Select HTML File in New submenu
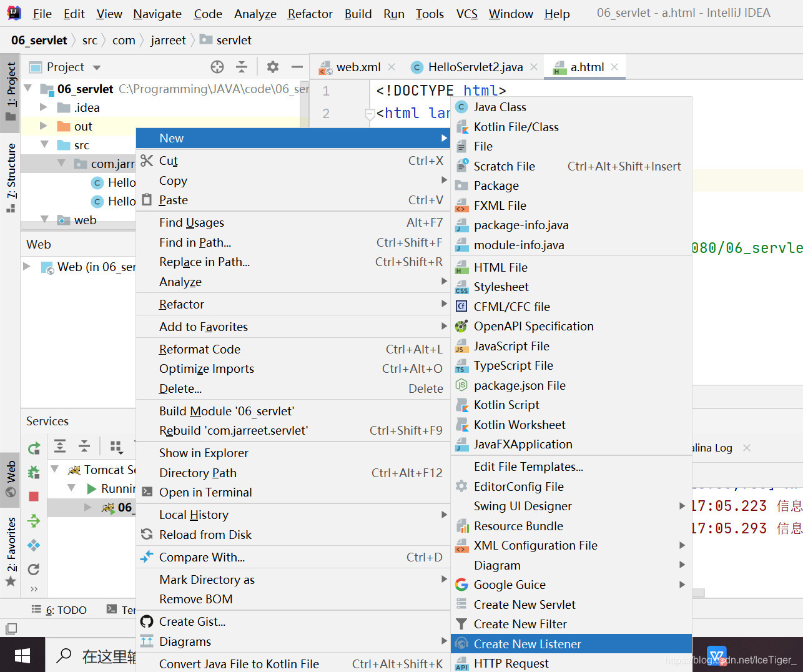This screenshot has width=803, height=672. point(571,267)
